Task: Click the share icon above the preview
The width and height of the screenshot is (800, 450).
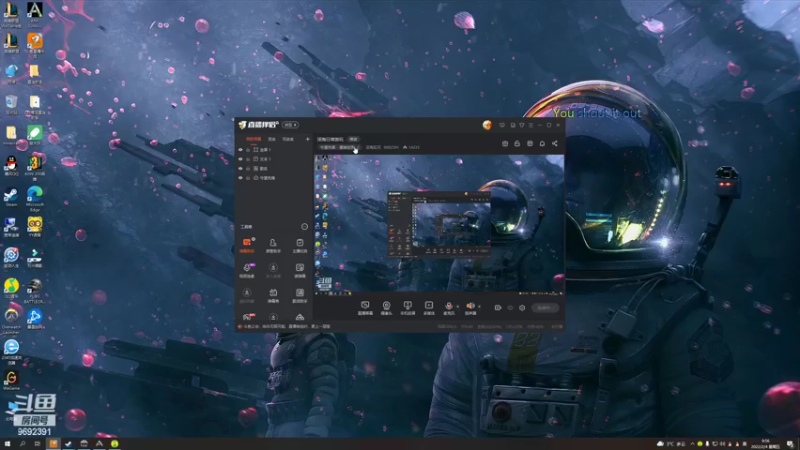Action: coord(555,144)
